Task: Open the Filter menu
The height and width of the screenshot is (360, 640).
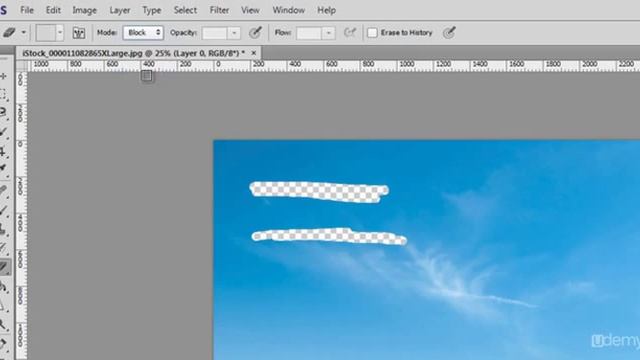Action: pos(219,10)
